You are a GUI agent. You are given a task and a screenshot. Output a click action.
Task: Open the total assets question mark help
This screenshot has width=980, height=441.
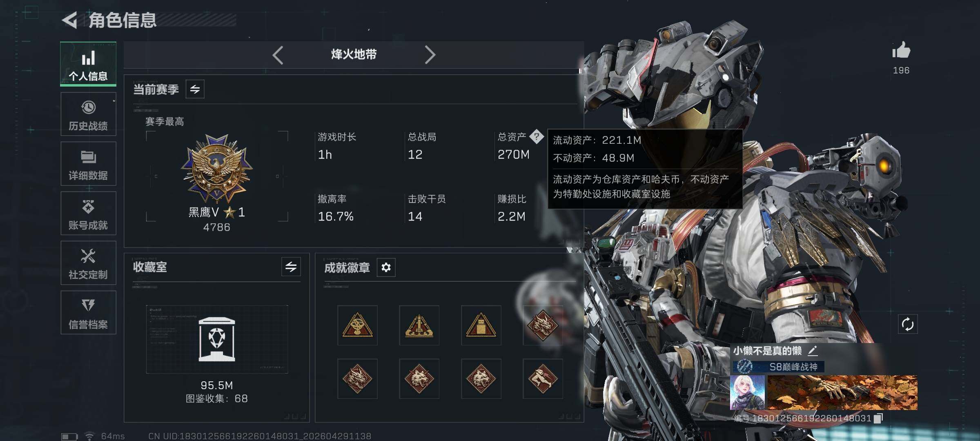[537, 136]
